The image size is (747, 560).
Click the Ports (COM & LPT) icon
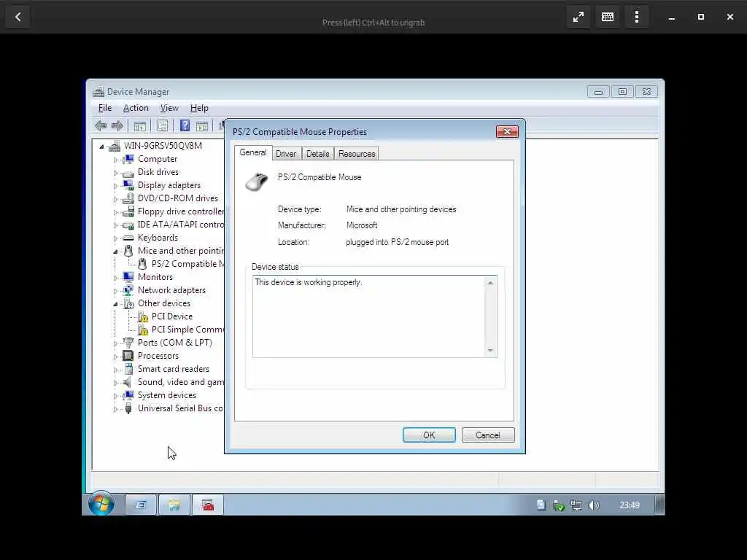pos(128,343)
